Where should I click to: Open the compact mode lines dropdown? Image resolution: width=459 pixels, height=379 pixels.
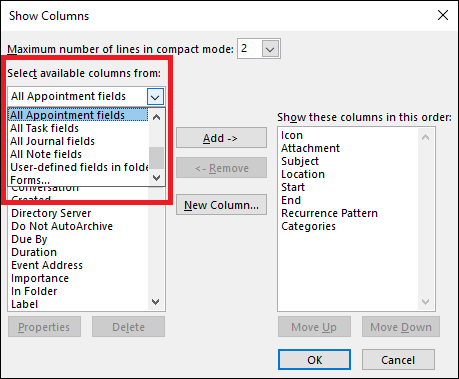(x=270, y=49)
